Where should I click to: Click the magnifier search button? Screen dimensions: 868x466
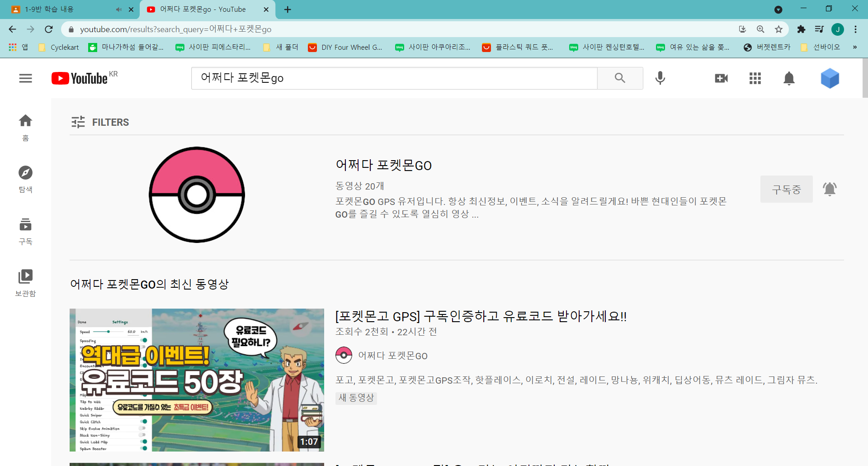coord(620,78)
